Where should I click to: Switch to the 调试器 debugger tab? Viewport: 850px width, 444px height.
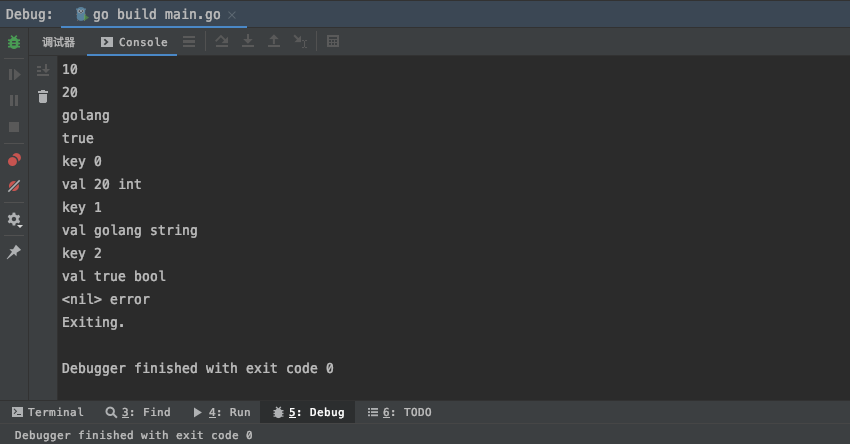[58, 42]
